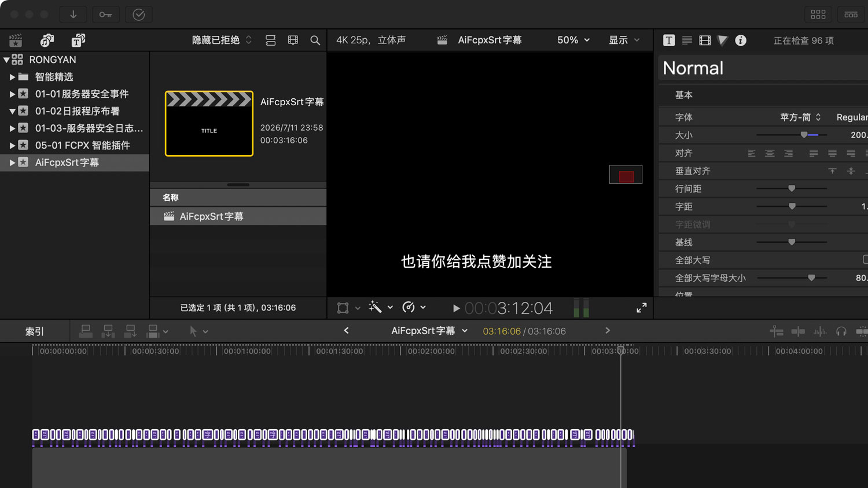Go back in timeline history
Image resolution: width=868 pixels, height=488 pixels.
[x=346, y=331]
